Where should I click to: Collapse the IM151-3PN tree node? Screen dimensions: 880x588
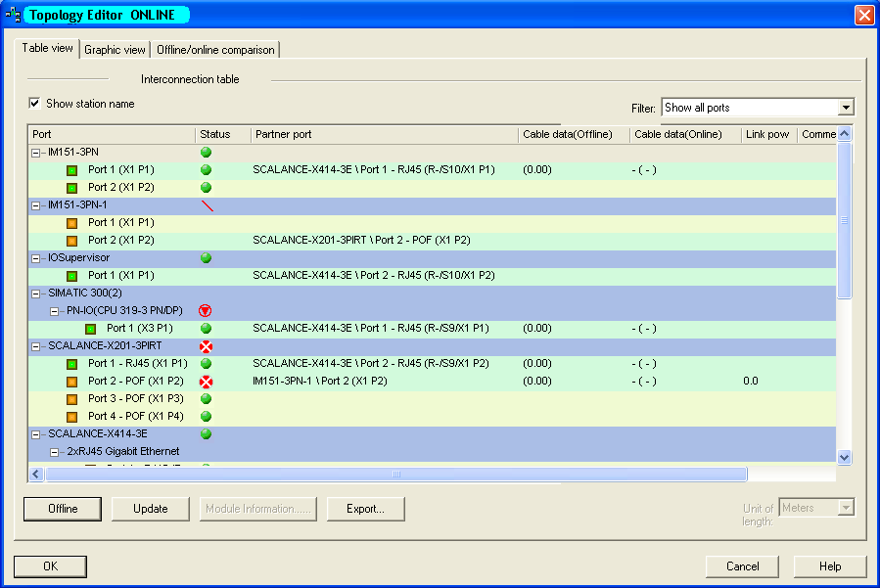coord(35,153)
